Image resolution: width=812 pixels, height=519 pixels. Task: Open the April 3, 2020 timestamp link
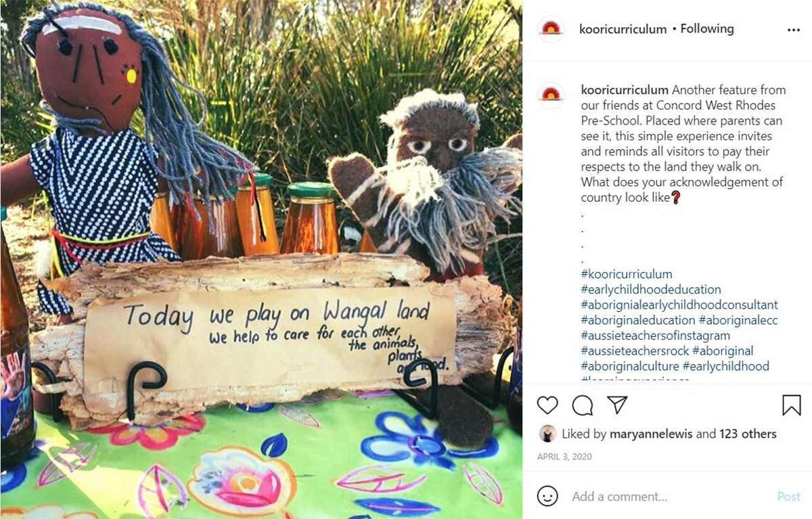click(564, 457)
